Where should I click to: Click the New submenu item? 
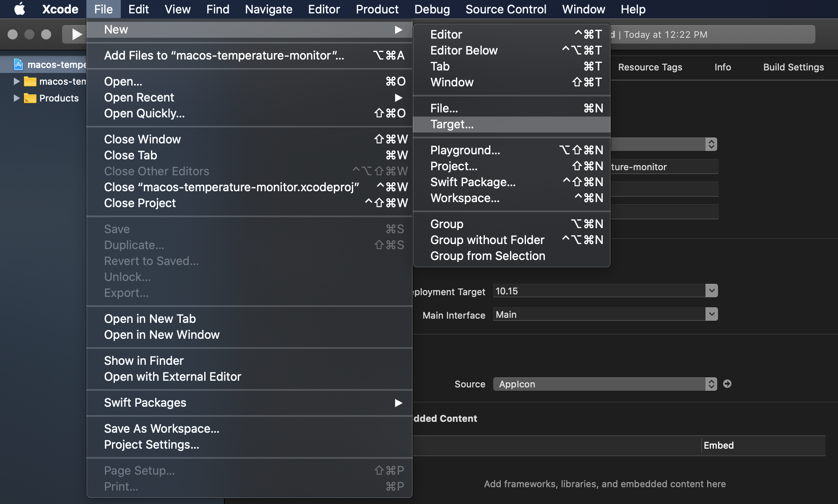click(249, 29)
